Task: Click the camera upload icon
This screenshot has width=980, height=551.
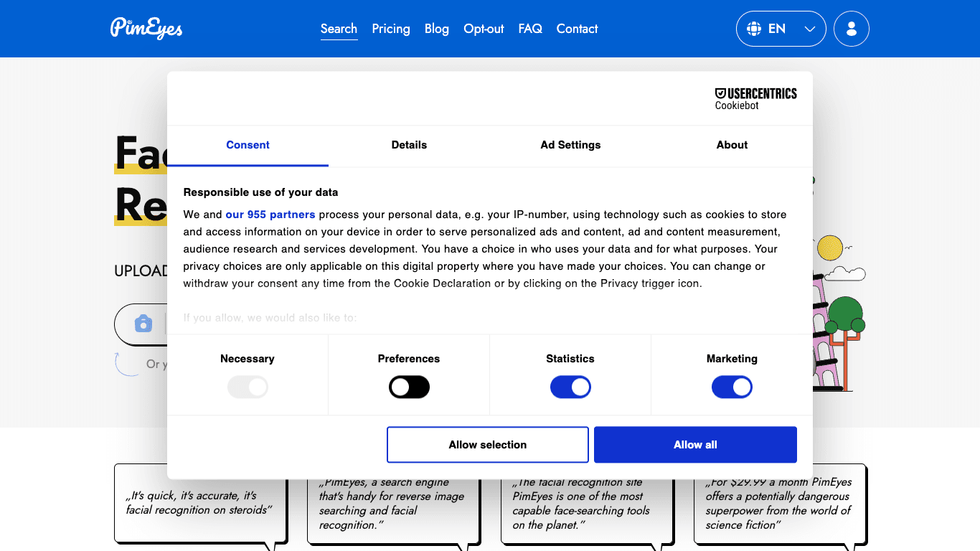Action: (x=143, y=324)
